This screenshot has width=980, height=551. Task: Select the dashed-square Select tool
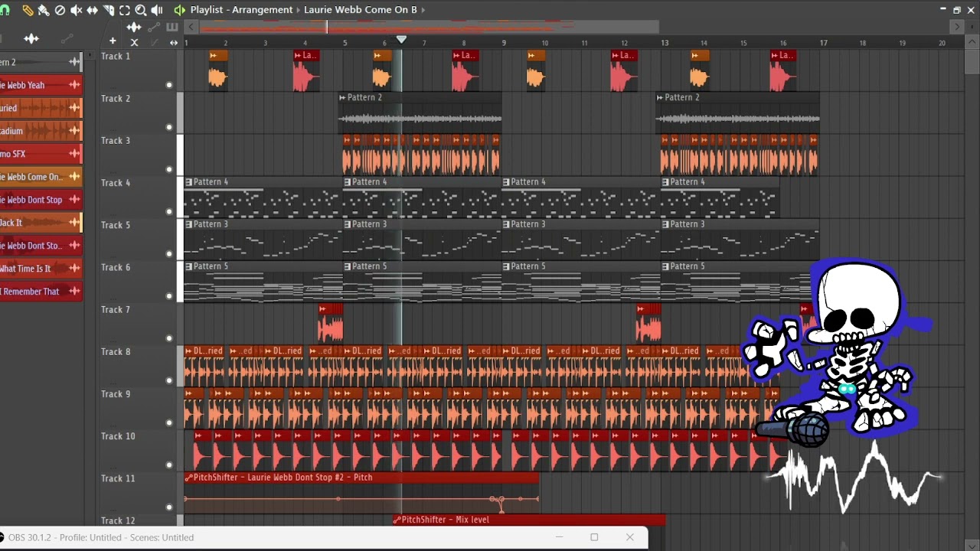(124, 10)
